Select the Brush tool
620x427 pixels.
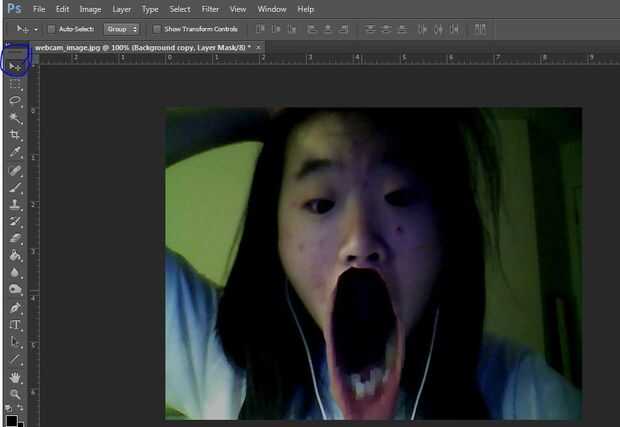(15, 187)
